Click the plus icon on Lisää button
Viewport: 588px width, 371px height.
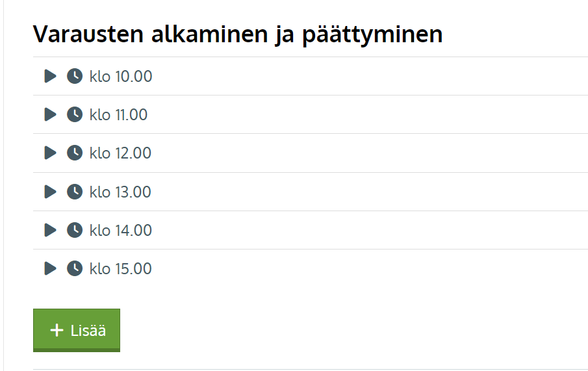pos(57,331)
